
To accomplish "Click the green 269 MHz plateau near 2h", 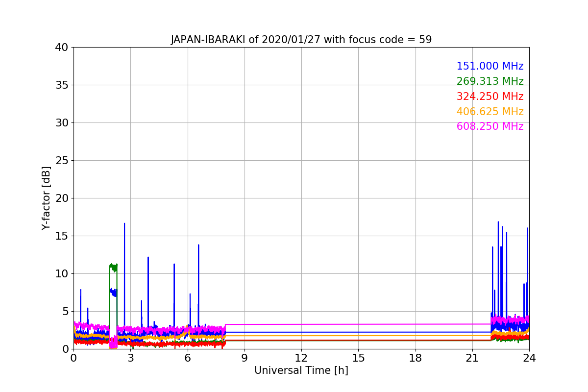I will [113, 268].
